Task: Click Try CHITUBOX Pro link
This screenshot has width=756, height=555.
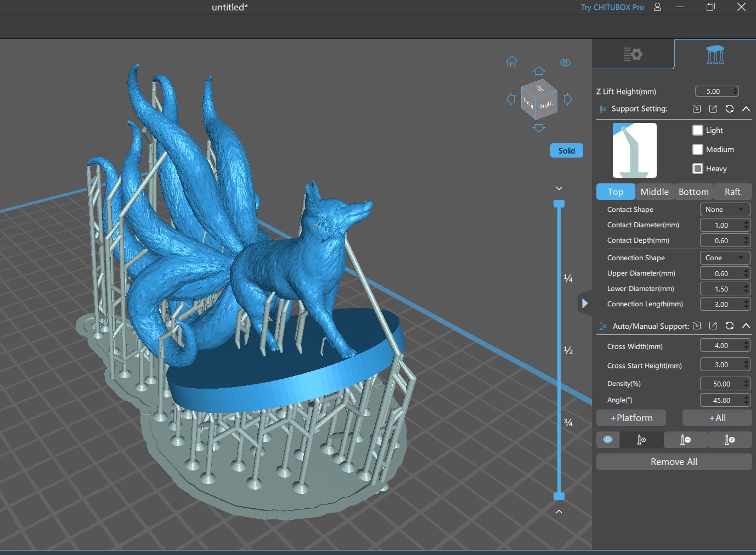Action: pos(612,7)
